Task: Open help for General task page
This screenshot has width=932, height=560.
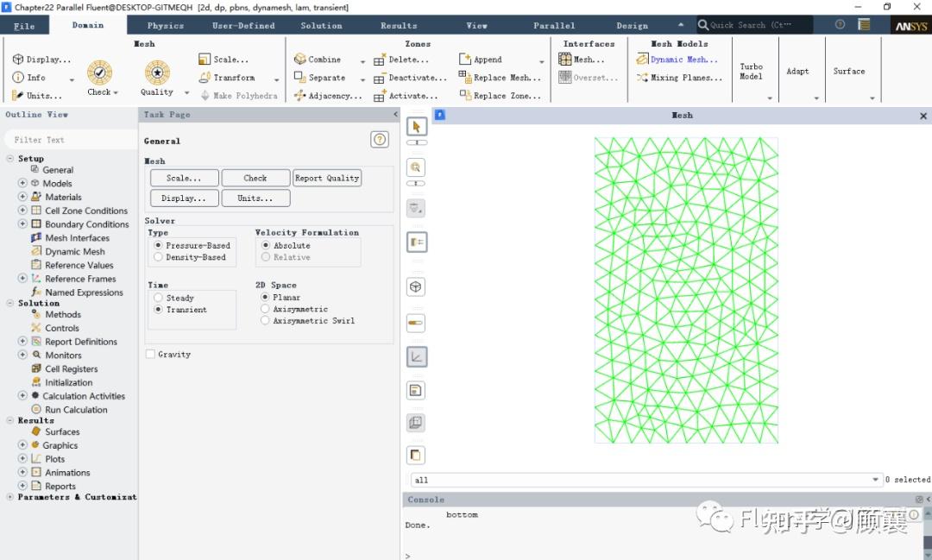Action: coord(379,140)
